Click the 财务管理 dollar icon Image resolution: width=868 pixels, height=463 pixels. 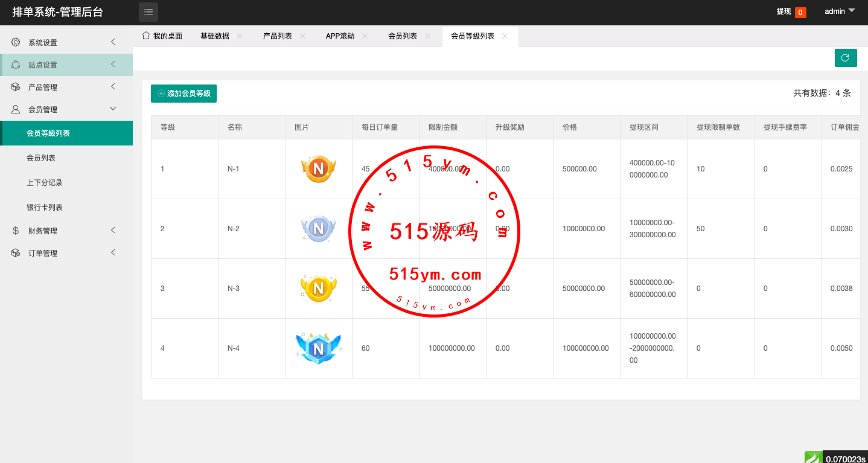(16, 231)
